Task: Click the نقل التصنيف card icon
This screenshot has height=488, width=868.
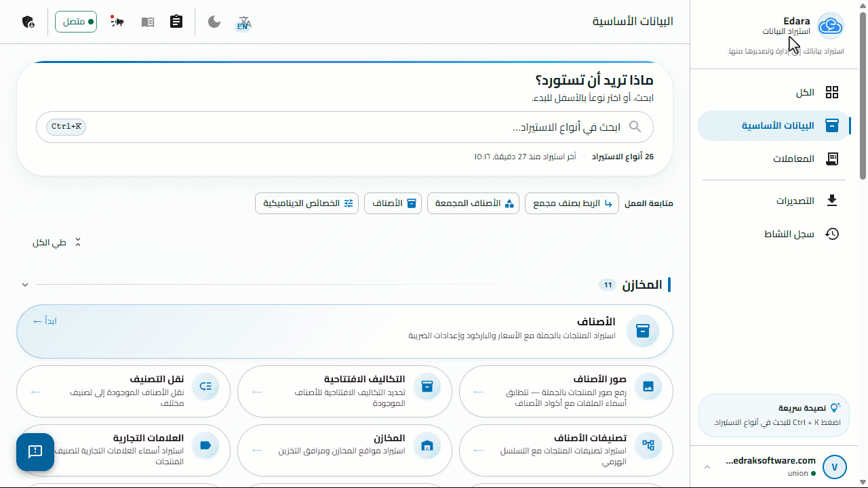Action: click(205, 387)
